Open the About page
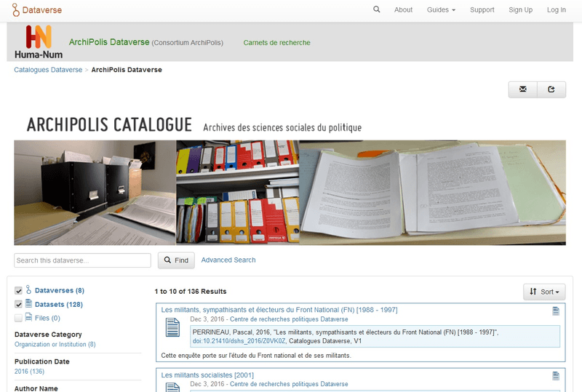Image resolution: width=582 pixels, height=392 pixels. (403, 10)
